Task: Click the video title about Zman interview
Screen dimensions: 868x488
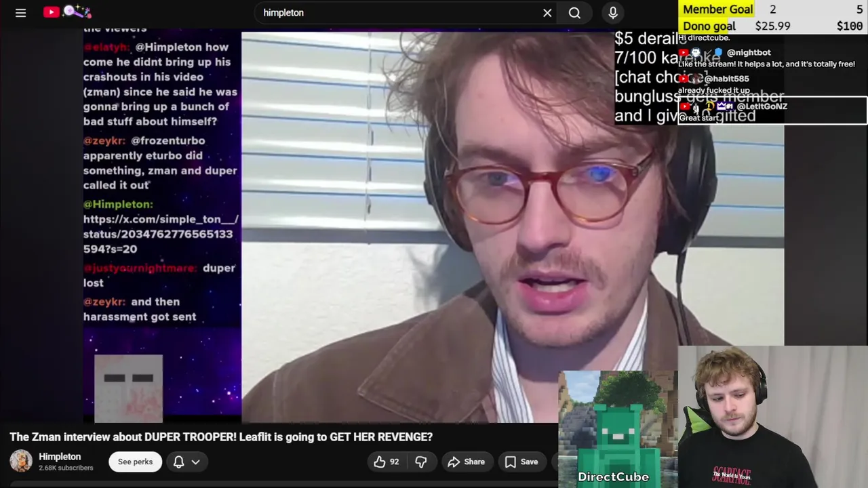Action: tap(221, 437)
